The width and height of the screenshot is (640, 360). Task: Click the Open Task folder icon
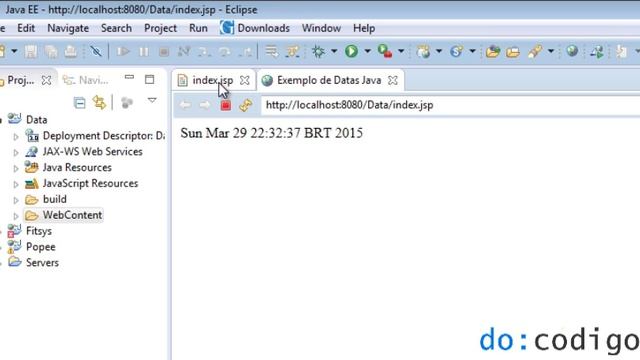click(x=513, y=52)
